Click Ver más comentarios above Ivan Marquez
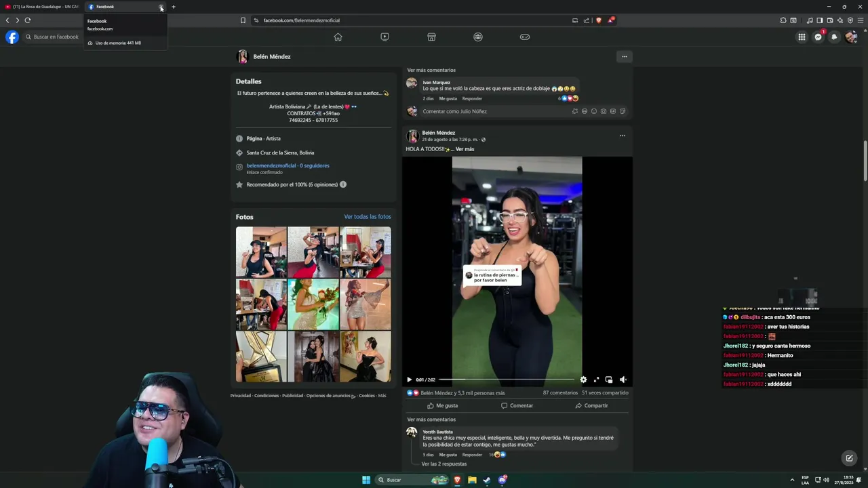The width and height of the screenshot is (868, 488). [431, 70]
